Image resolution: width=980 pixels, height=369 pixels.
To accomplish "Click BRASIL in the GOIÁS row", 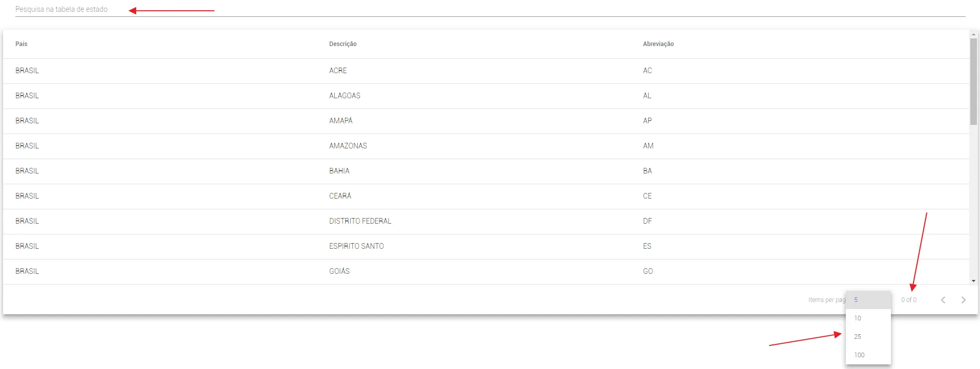I will coord(27,271).
